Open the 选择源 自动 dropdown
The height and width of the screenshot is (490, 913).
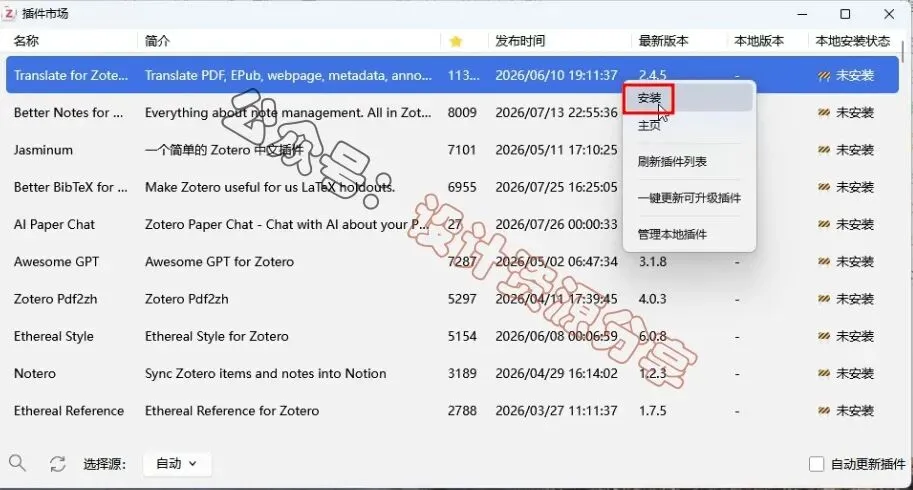coord(177,464)
